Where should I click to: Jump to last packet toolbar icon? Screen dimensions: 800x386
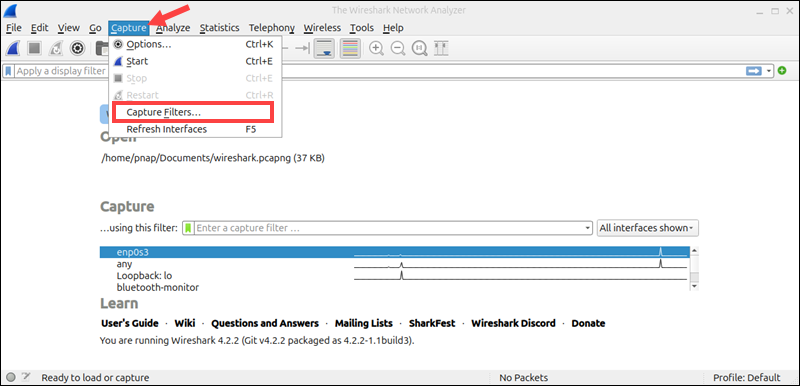point(303,48)
